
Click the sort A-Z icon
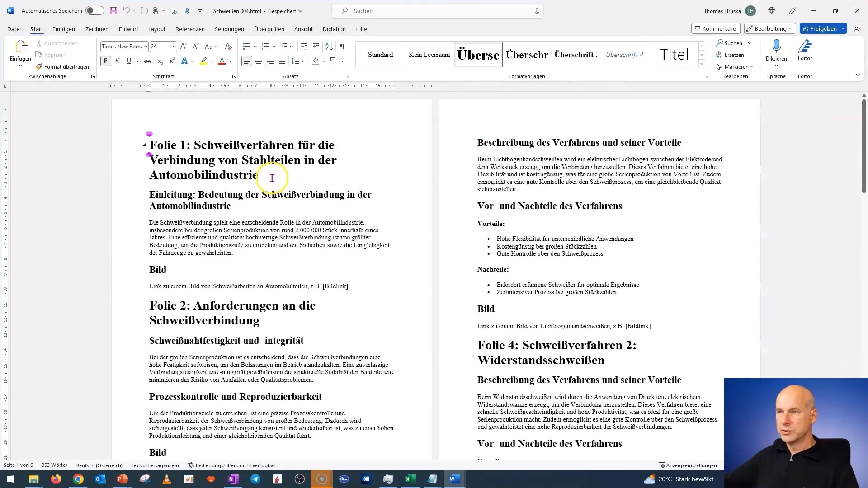[329, 47]
